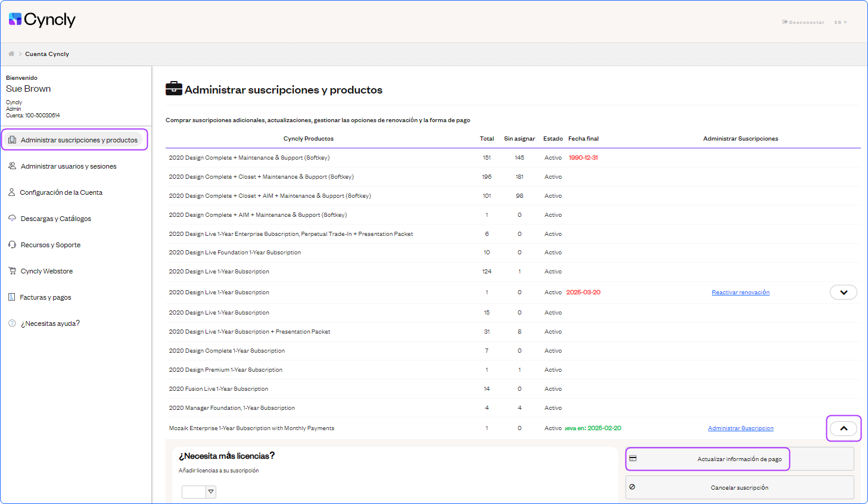Image resolution: width=868 pixels, height=504 pixels.
Task: Open ¿Necesitas ayuda? section
Action: coord(50,323)
